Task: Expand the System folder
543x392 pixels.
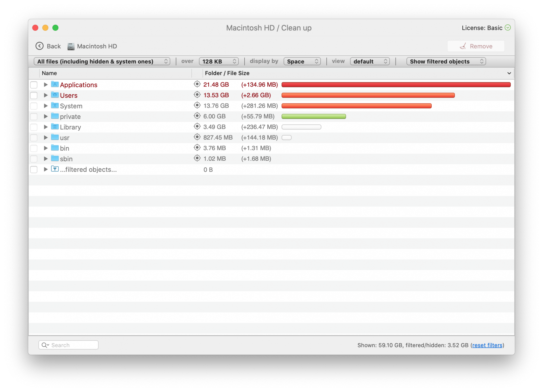Action: [46, 106]
